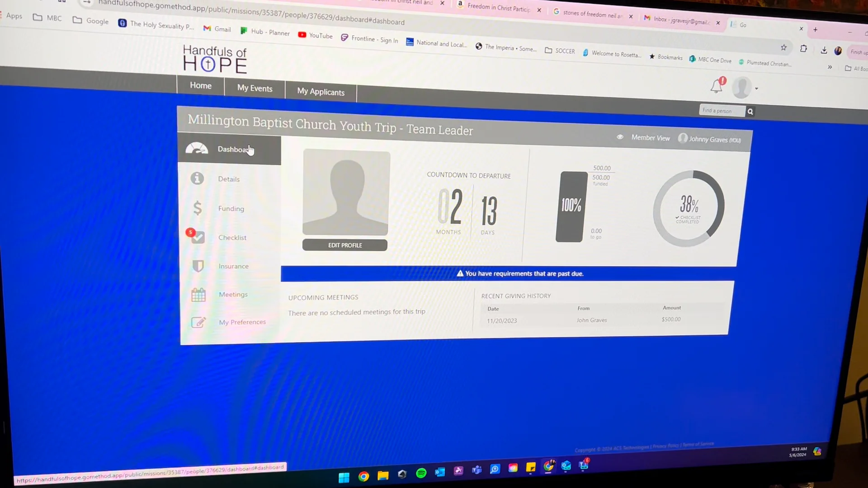Click the EDIT PROFILE button
This screenshot has width=868, height=488.
pos(344,245)
